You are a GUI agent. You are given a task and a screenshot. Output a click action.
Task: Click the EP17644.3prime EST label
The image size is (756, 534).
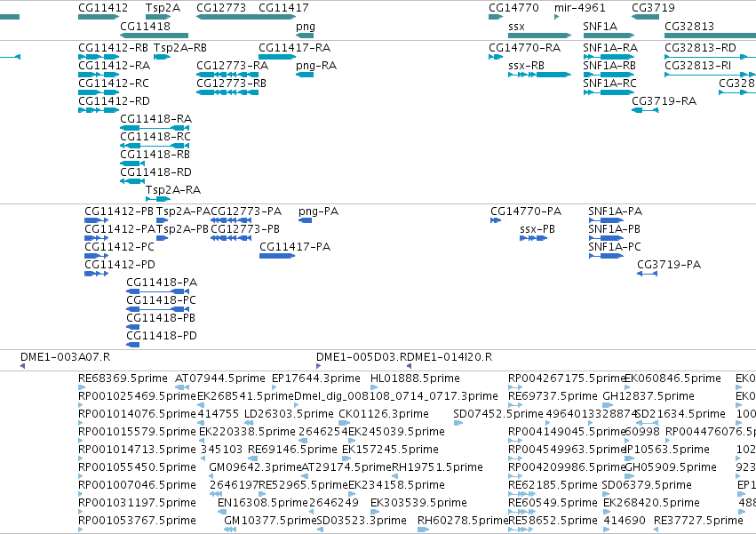point(316,379)
